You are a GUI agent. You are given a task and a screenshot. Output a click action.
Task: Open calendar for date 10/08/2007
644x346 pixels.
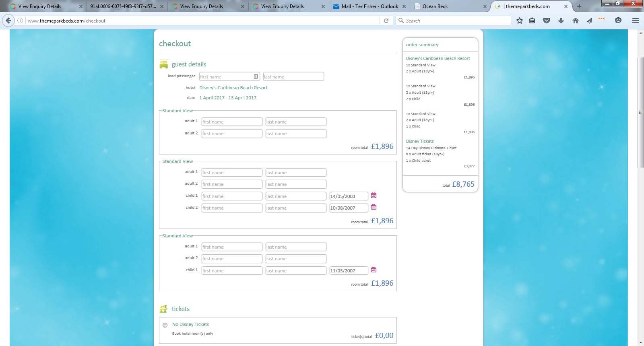point(374,207)
